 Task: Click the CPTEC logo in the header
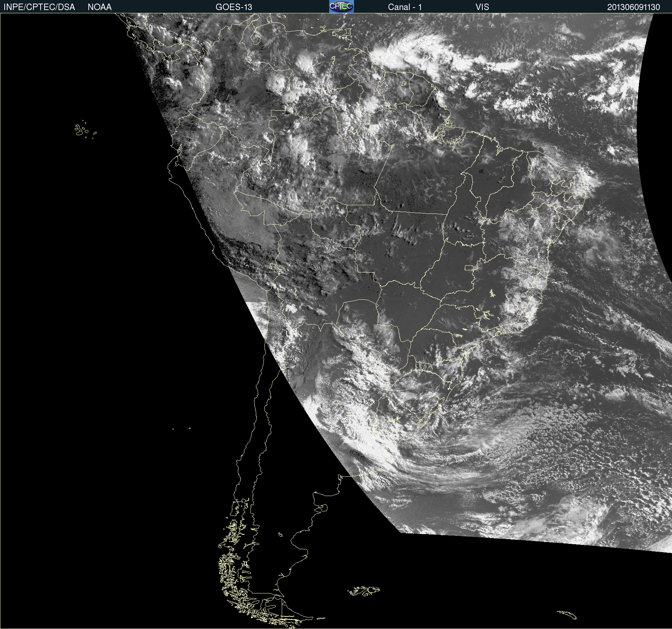pos(341,6)
